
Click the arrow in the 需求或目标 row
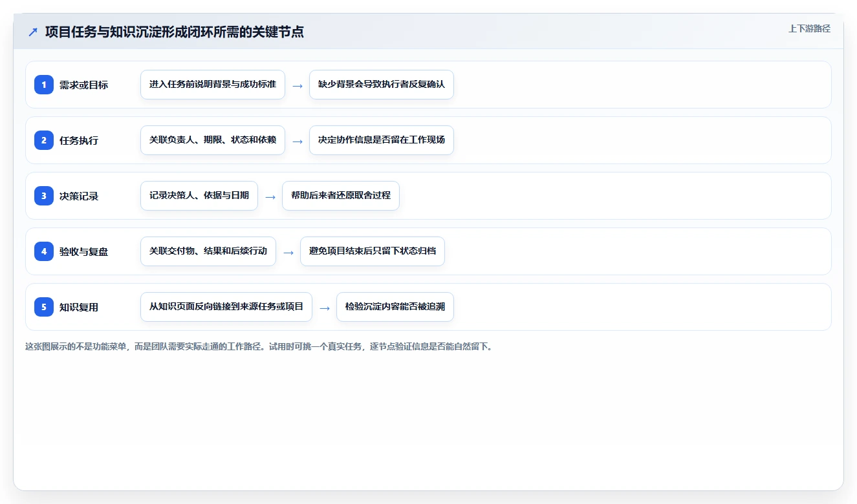click(x=298, y=85)
